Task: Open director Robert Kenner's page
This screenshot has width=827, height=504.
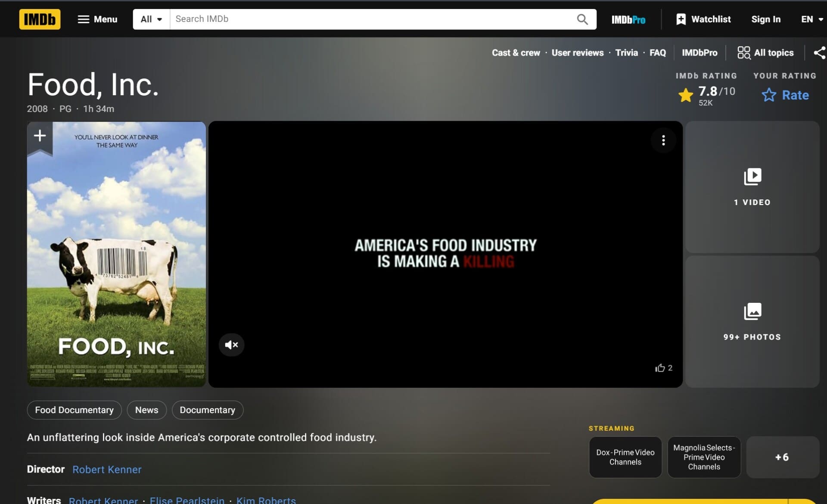Action: click(106, 470)
